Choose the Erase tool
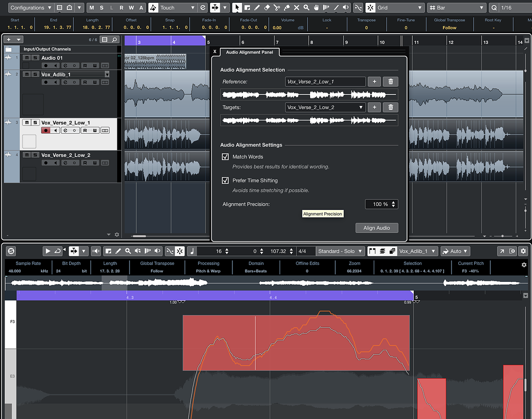This screenshot has width=532, height=419. 266,7
